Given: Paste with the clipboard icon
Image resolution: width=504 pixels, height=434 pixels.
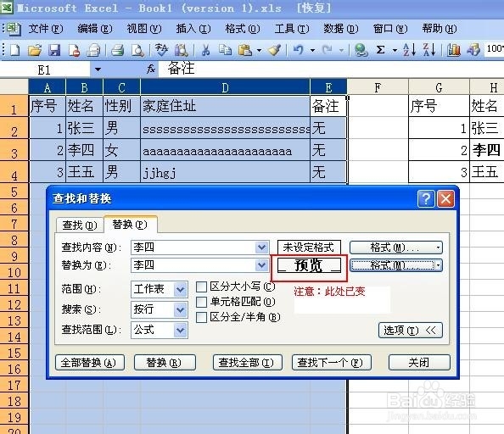Looking at the screenshot, I should [x=245, y=50].
